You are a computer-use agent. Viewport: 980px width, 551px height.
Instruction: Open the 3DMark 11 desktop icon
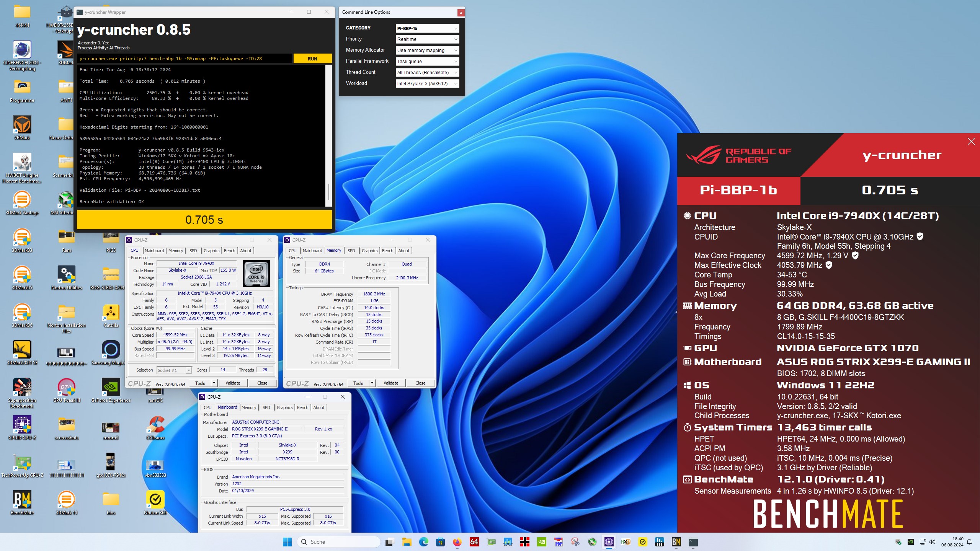67,503
